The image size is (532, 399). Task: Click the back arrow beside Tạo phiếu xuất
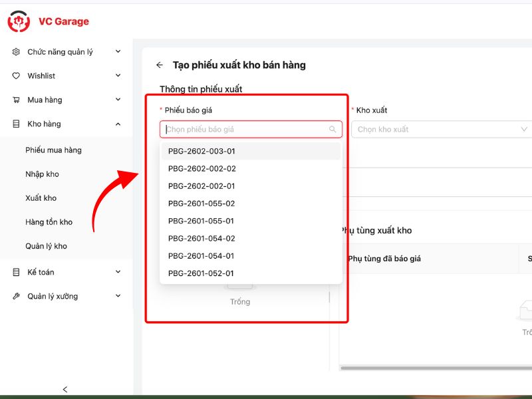tap(159, 65)
